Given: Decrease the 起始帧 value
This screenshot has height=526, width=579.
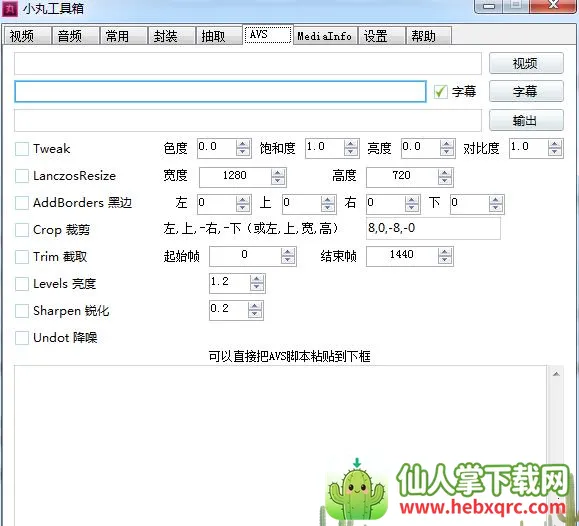Looking at the screenshot, I should click(288, 260).
